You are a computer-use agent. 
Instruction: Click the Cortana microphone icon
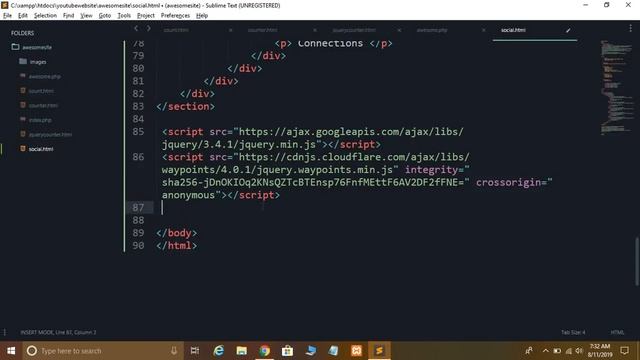point(174,351)
